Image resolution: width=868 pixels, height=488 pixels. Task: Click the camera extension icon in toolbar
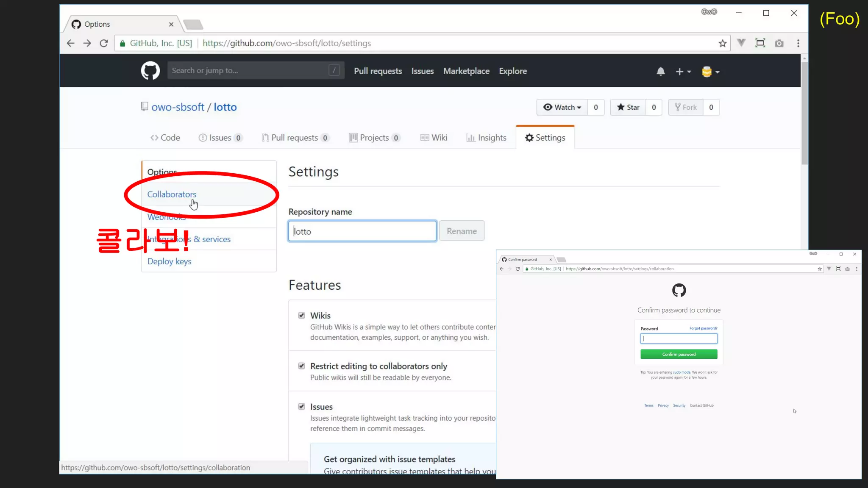click(779, 43)
